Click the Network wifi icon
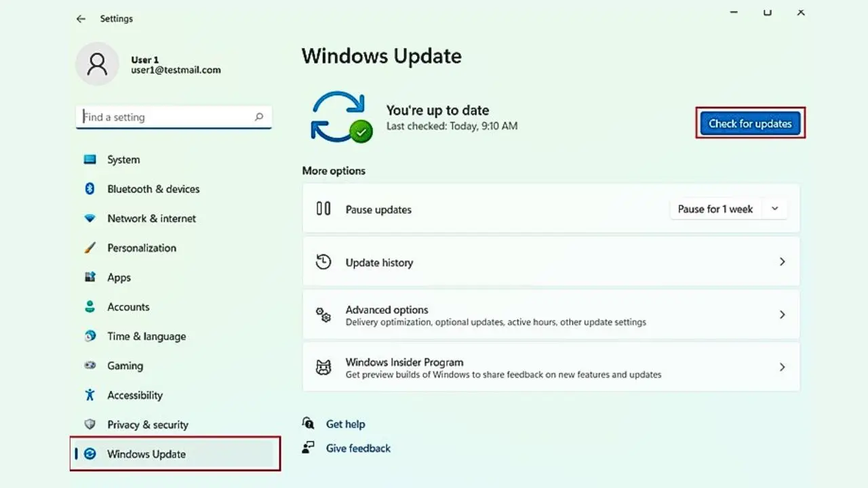The height and width of the screenshot is (488, 868). click(90, 218)
